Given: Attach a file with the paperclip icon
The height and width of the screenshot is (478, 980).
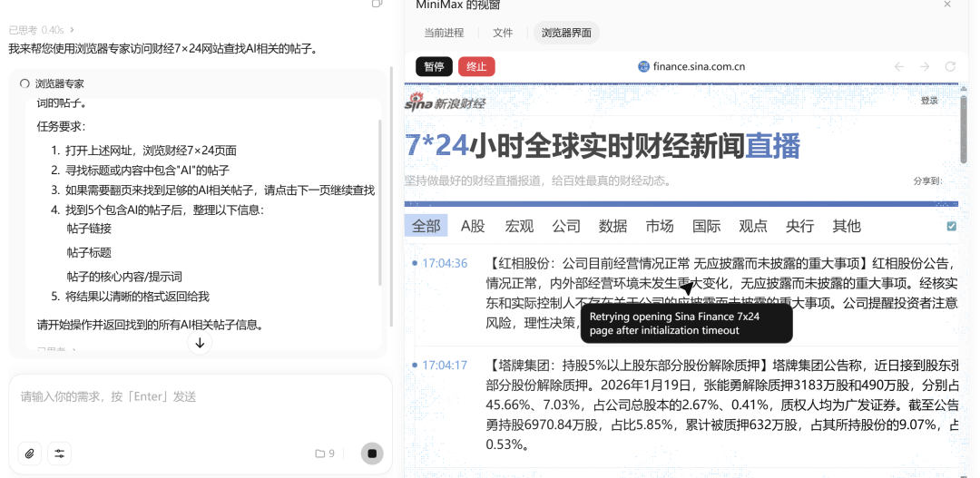Looking at the screenshot, I should click(x=29, y=454).
